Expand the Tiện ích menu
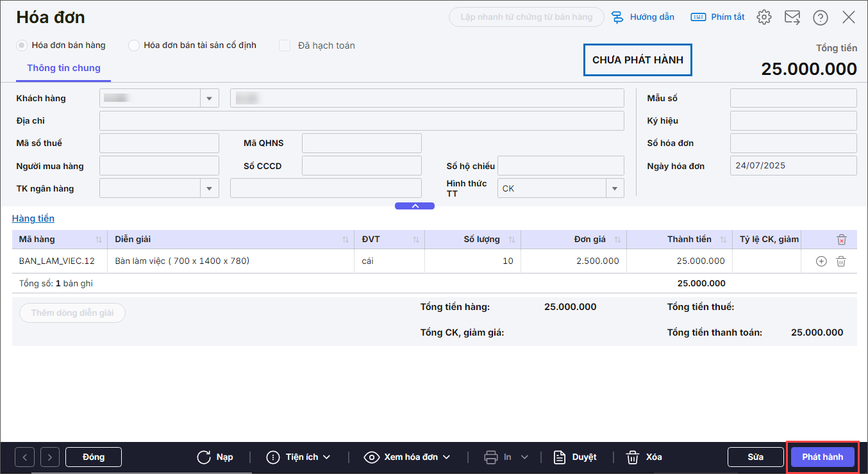Viewport: 868px width, 474px height. click(x=299, y=457)
